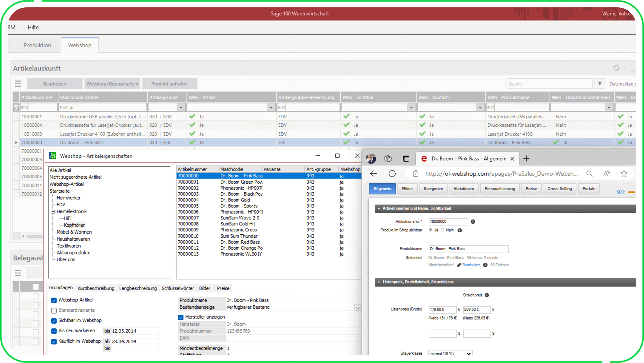644x363 pixels.
Task: Open the Artikelgruppe filter dropdown
Action: [x=181, y=107]
